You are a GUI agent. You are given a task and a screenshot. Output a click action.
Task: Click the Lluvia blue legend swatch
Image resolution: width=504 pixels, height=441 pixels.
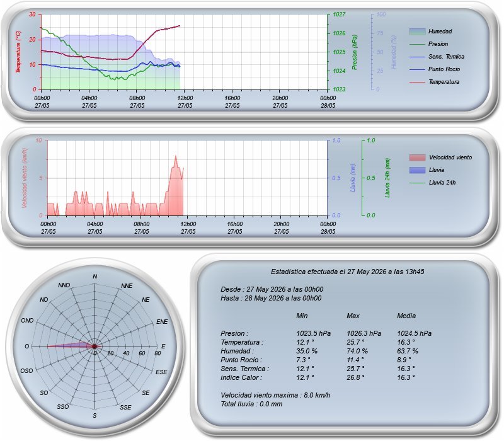click(417, 170)
